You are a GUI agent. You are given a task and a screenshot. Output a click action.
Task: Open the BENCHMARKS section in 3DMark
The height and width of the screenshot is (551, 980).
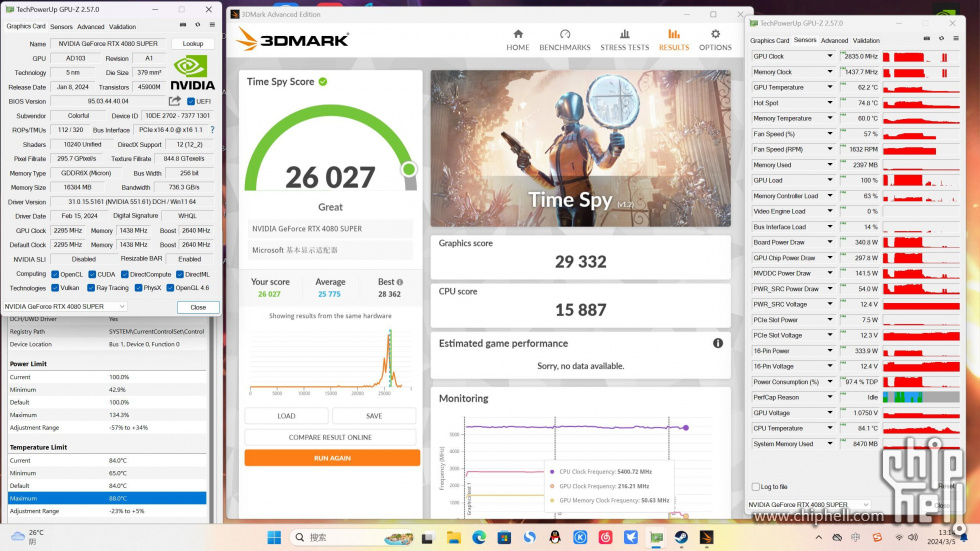564,40
